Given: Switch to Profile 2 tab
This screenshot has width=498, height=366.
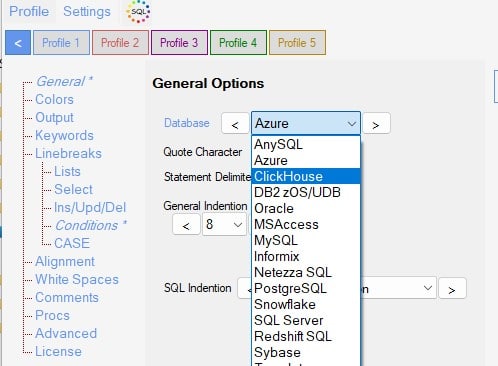Looking at the screenshot, I should point(120,43).
